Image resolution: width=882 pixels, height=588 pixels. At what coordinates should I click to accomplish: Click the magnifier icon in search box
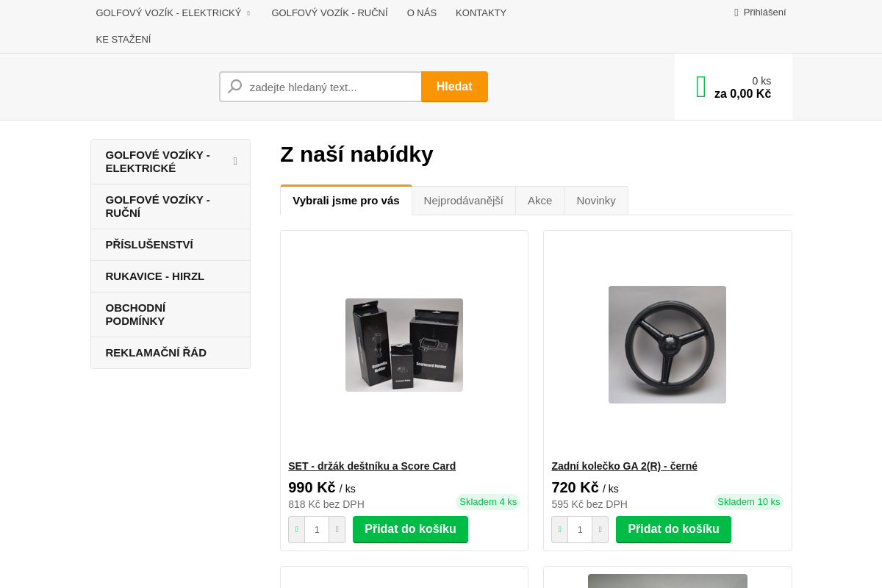235,87
